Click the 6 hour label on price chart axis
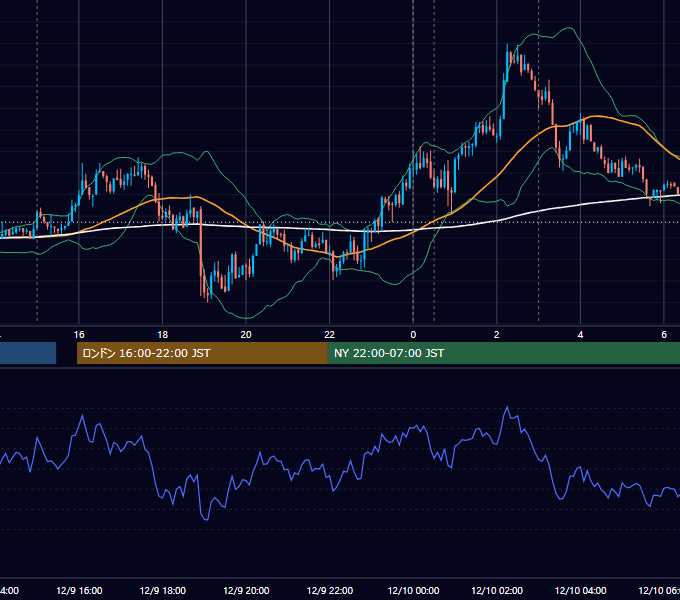Screen dimensions: 680x600 (x=664, y=335)
